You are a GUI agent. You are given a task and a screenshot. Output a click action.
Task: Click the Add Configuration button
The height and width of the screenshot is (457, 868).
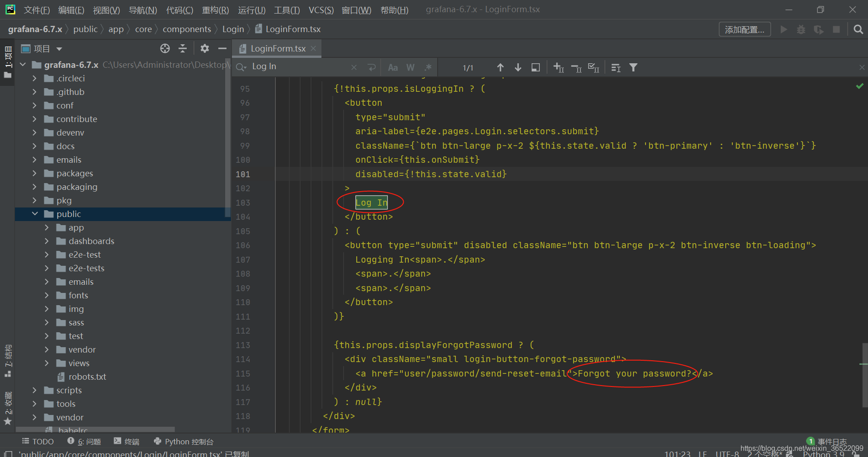pyautogui.click(x=745, y=29)
